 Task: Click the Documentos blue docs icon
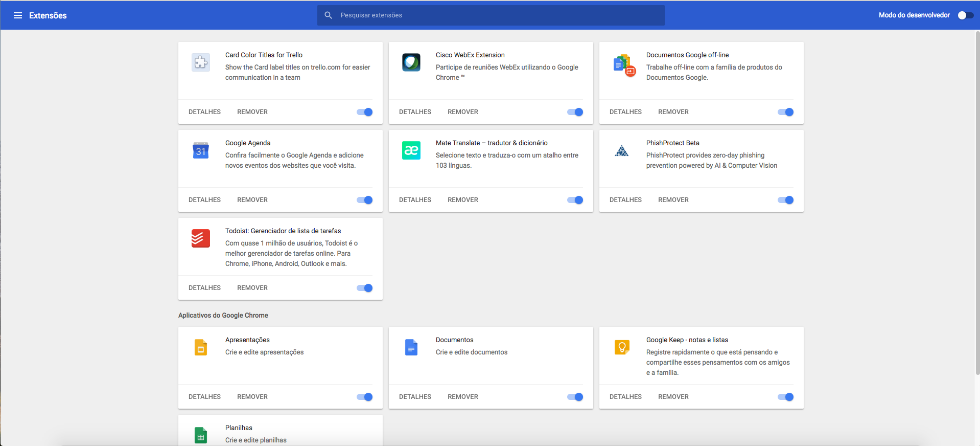411,347
